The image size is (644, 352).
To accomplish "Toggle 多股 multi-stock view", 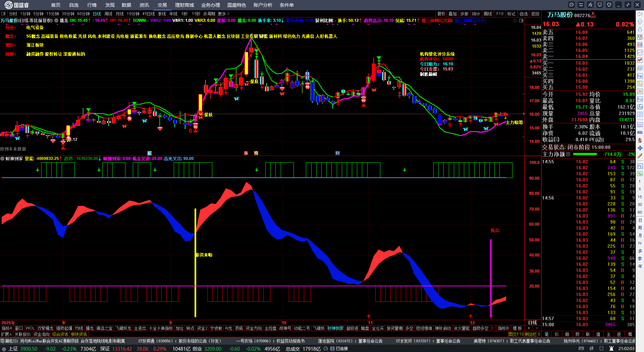I will pyautogui.click(x=464, y=14).
